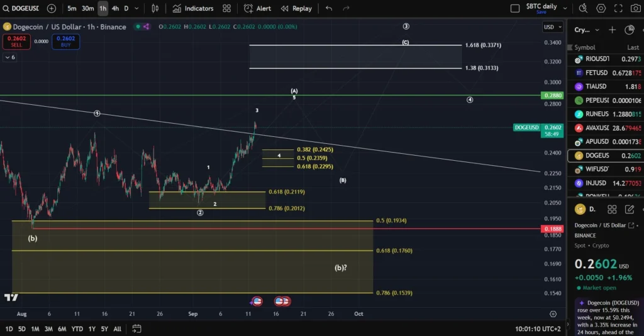The image size is (644, 336).
Task: Open the USD currency dropdown on price scale
Action: pos(553,27)
